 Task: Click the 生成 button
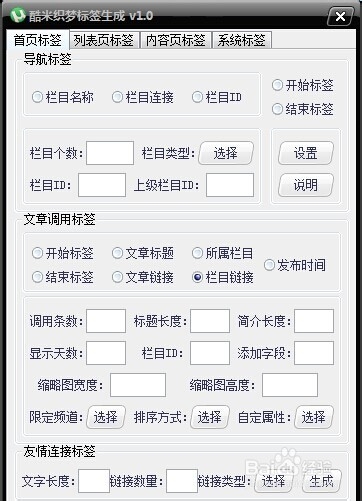click(x=321, y=481)
